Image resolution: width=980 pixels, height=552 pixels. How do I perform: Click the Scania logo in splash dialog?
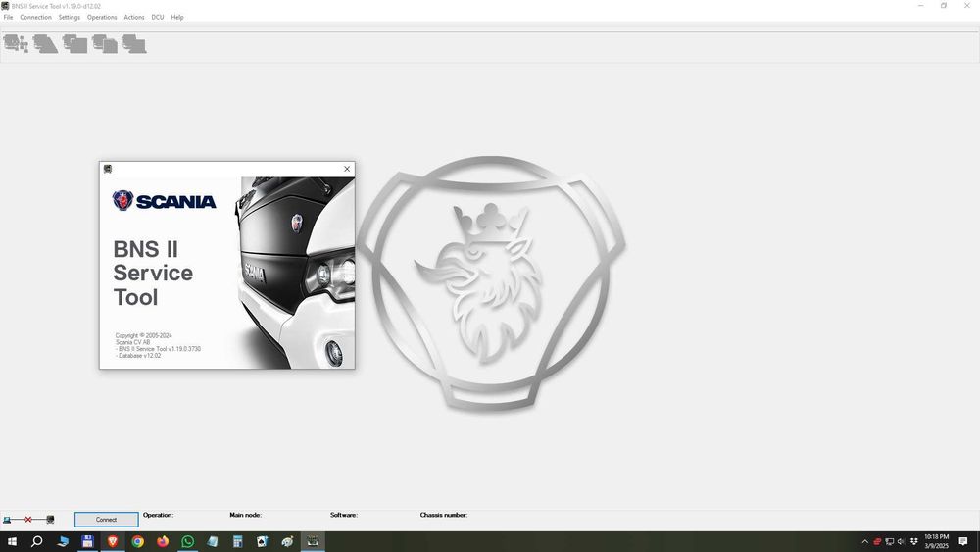pos(165,201)
